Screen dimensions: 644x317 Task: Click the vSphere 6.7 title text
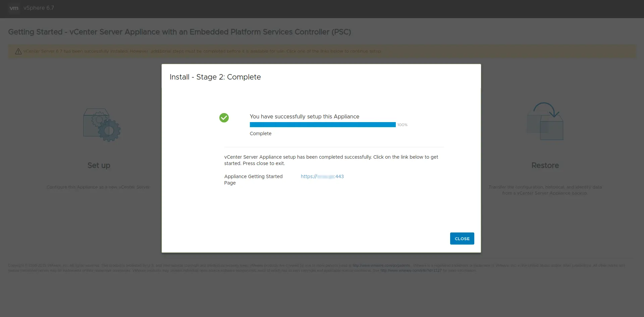(x=39, y=8)
